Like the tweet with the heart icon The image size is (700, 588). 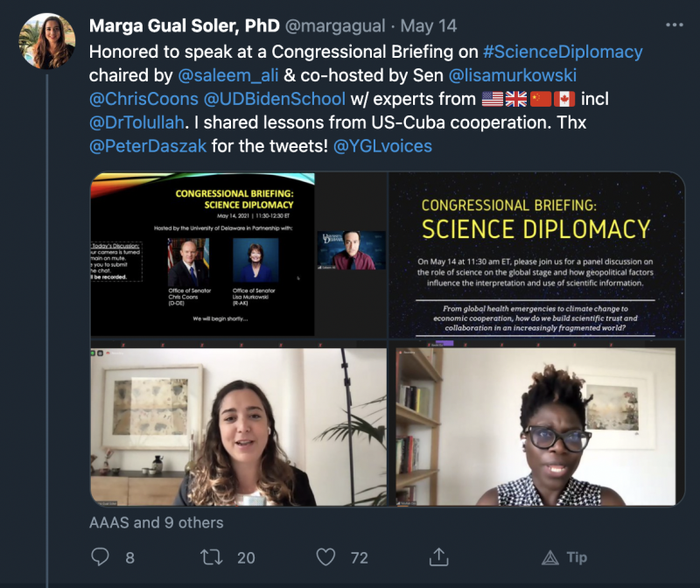(325, 556)
